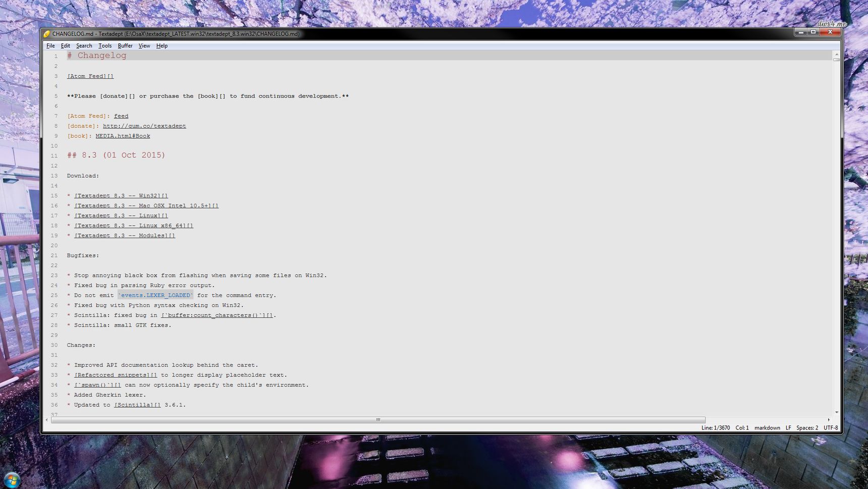Image resolution: width=868 pixels, height=489 pixels.
Task: Maximize the Textadept window
Action: 813,32
